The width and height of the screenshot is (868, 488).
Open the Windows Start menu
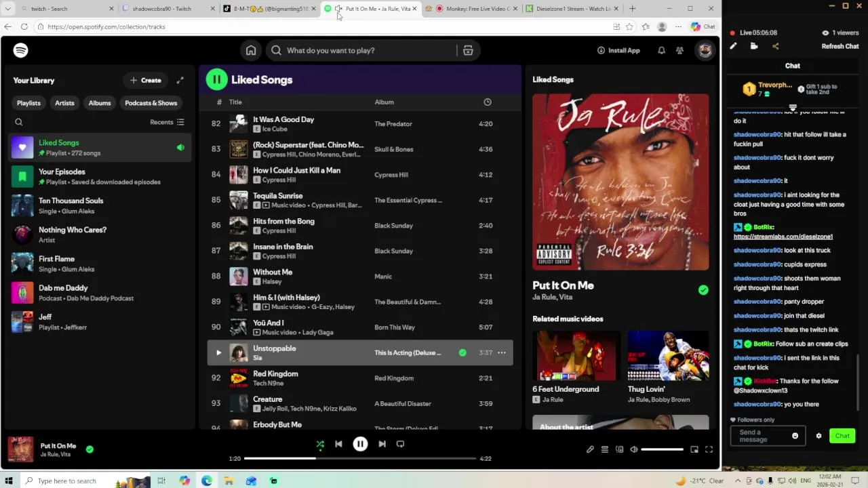coord(9,481)
